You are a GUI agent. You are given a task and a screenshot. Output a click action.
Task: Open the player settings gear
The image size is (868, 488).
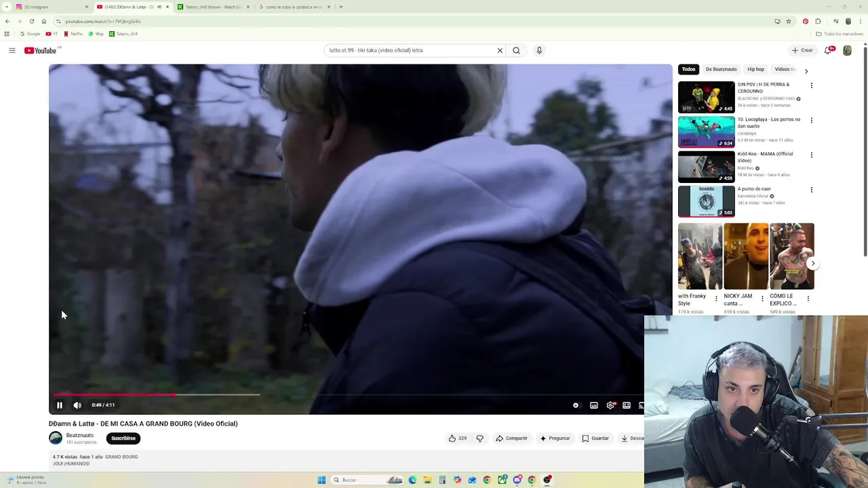[x=610, y=405]
